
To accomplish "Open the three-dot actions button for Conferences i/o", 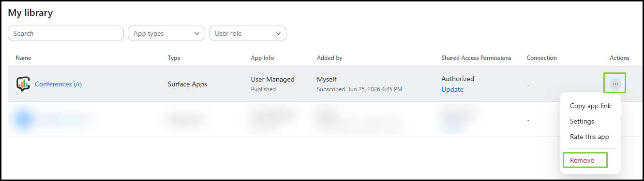I will tap(615, 84).
